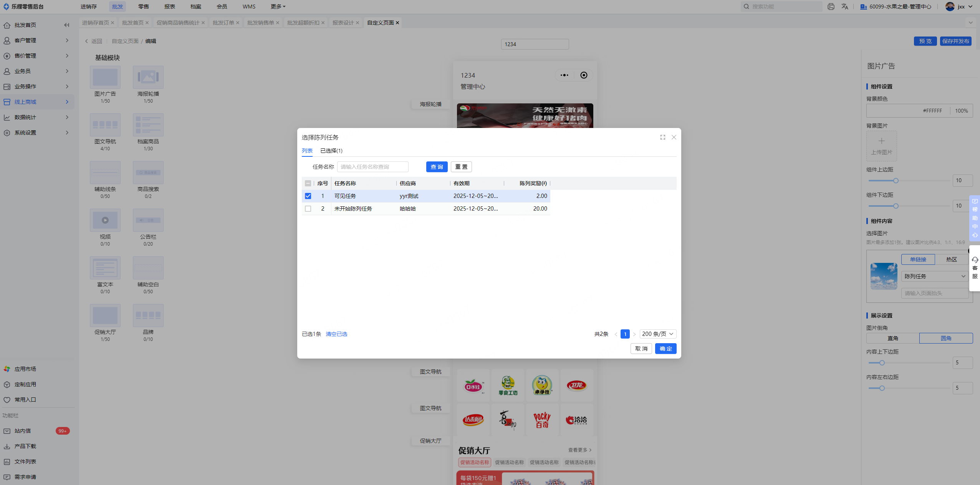Collapse the sidebar with the arrow icon
Image resolution: width=980 pixels, height=485 pixels.
67,25
